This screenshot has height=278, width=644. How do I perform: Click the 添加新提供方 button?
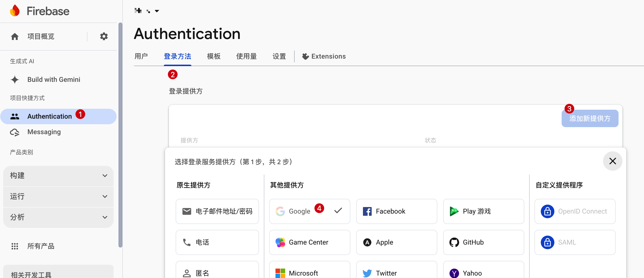[590, 118]
